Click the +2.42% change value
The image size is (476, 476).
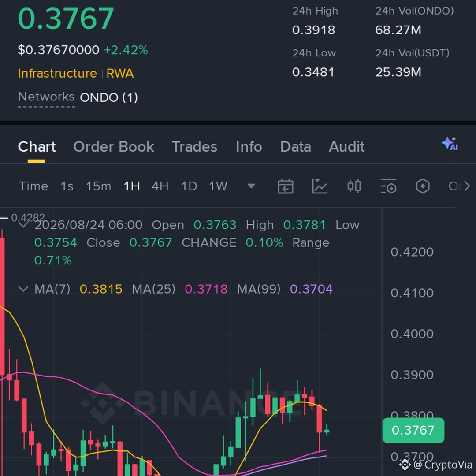pyautogui.click(x=126, y=50)
